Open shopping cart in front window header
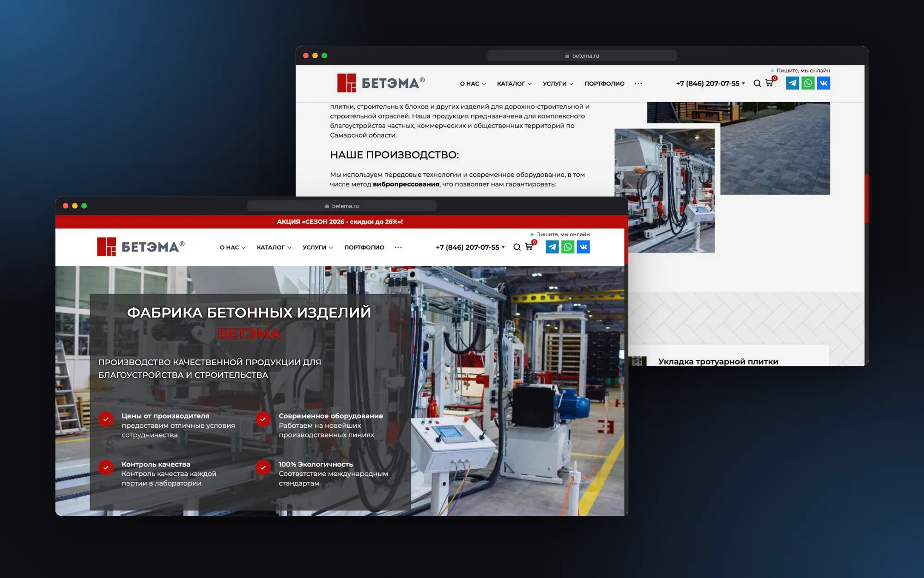Viewport: 924px width, 578px height. pyautogui.click(x=529, y=247)
